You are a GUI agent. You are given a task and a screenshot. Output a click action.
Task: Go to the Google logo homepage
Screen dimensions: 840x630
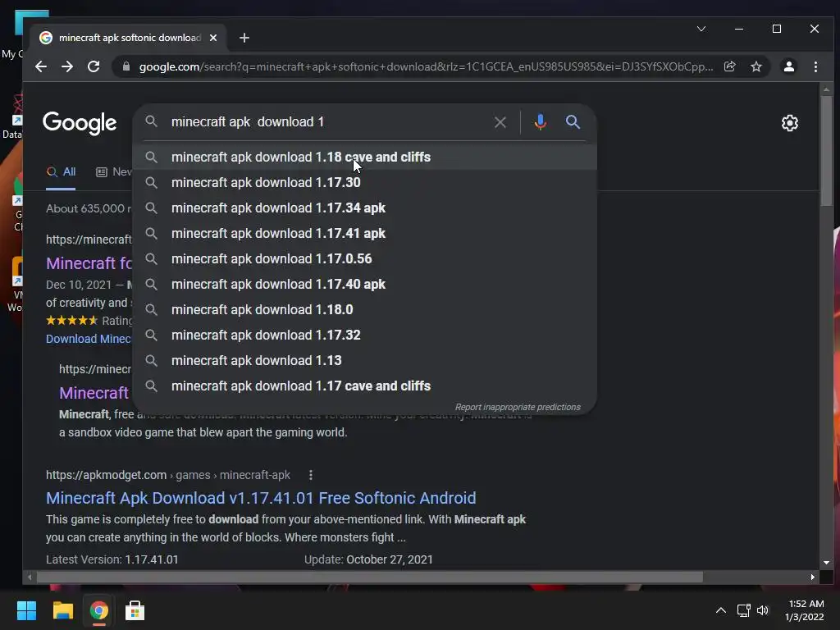(x=80, y=123)
